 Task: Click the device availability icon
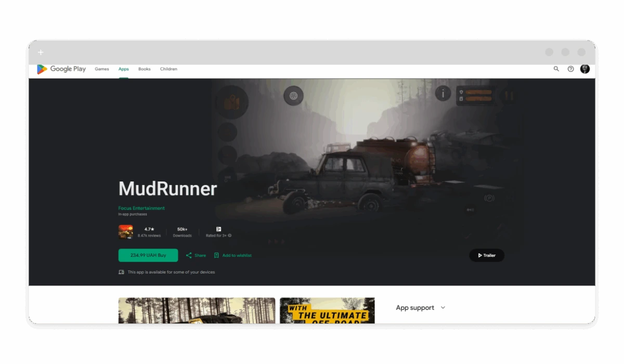click(121, 272)
